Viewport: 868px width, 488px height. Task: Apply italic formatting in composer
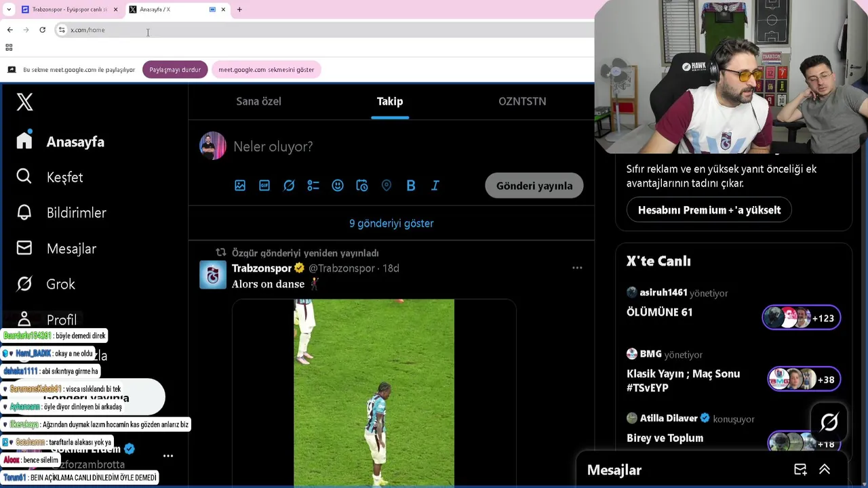coord(435,185)
